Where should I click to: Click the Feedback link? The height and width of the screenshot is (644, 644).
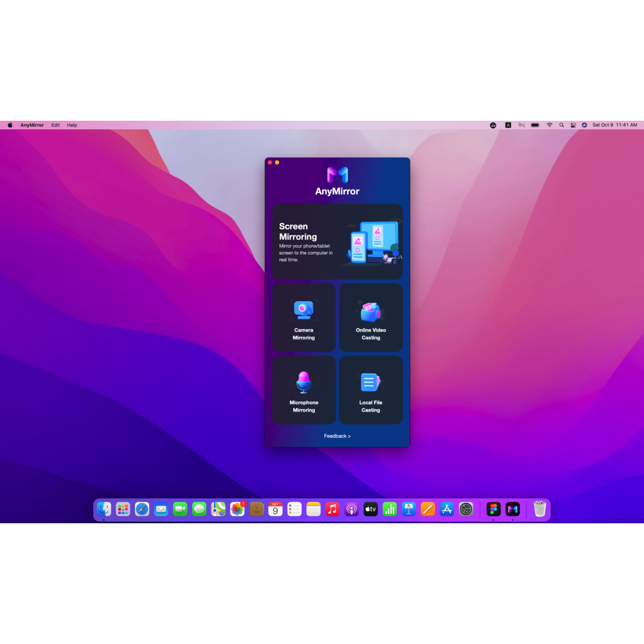click(337, 436)
